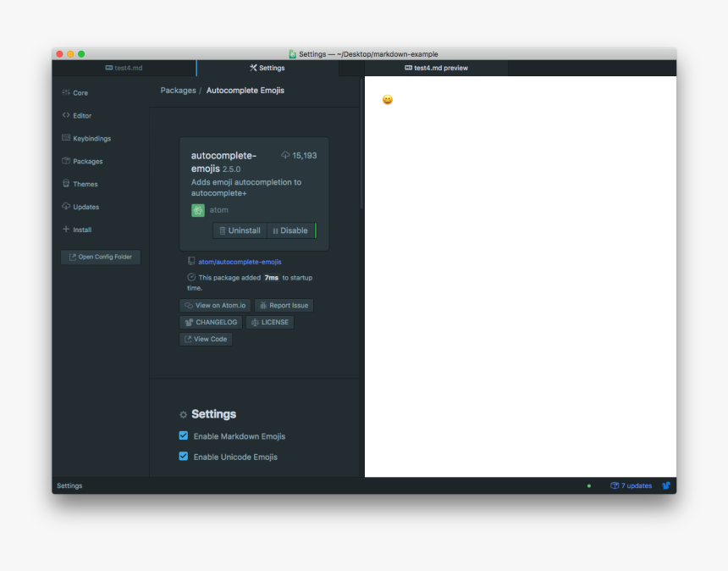The image size is (728, 571).
Task: Click the repository book icon
Action: 191,261
